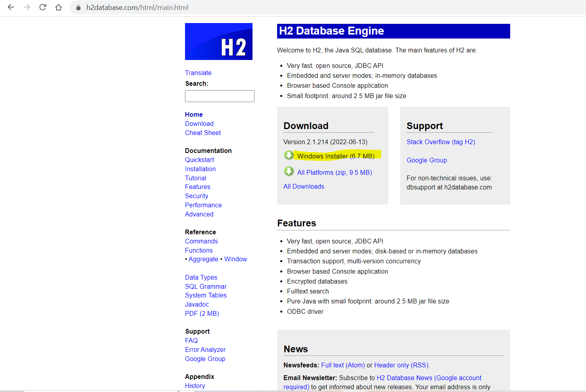
Task: Click the green All Platforms download icon
Action: tap(289, 172)
